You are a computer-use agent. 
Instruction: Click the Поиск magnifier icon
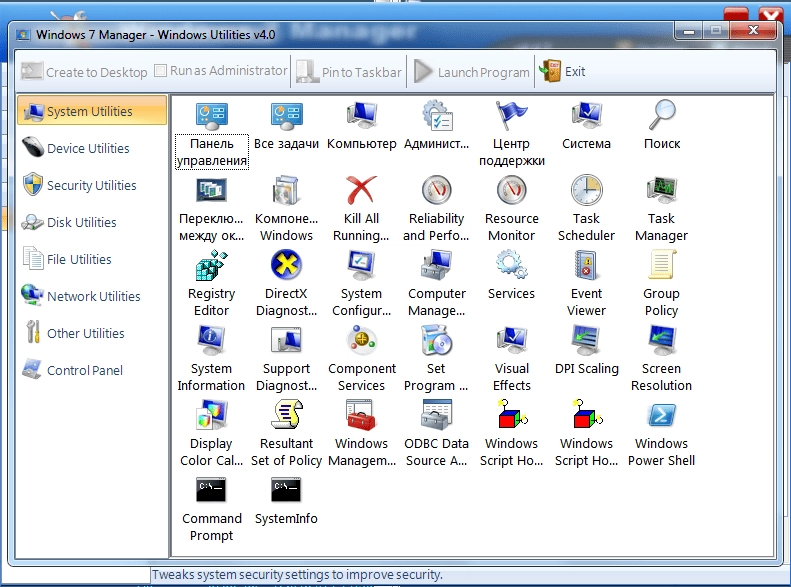(662, 116)
